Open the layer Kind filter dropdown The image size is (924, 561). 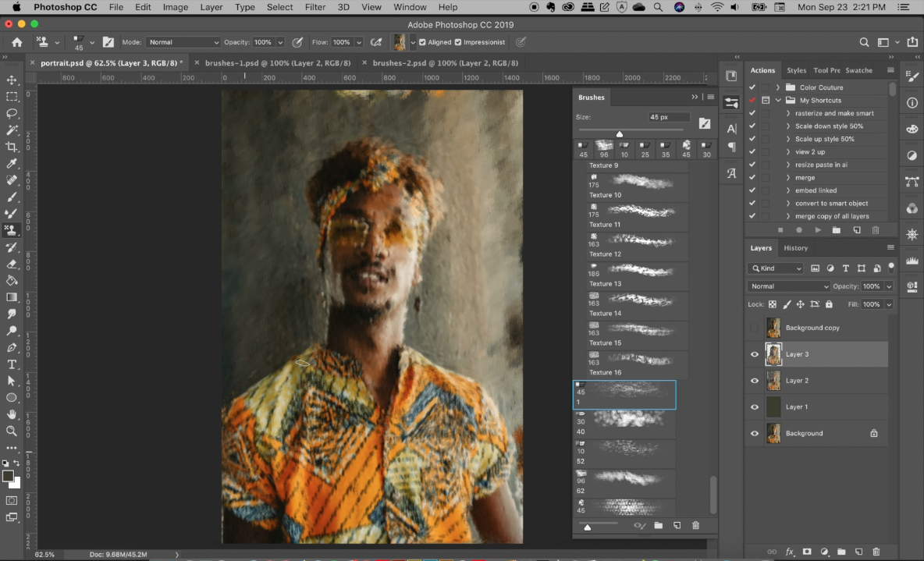pos(776,268)
